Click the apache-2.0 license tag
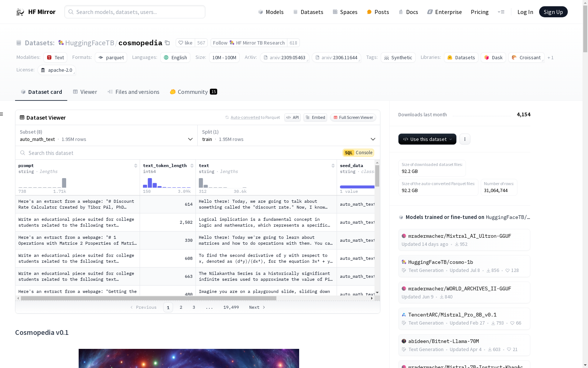Viewport: 588px width, 368px height. point(57,70)
